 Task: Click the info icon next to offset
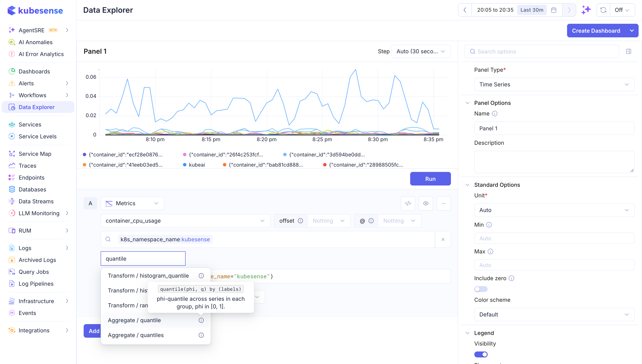[x=300, y=221]
